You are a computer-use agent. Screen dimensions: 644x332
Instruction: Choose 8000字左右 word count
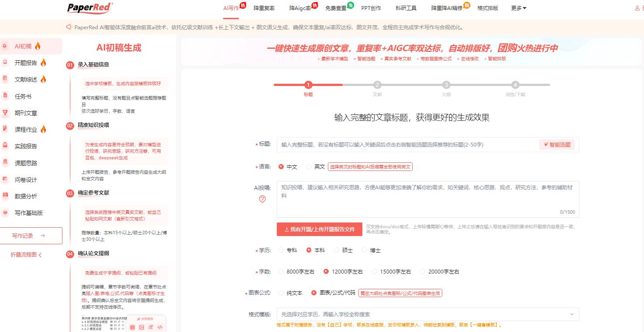point(281,271)
